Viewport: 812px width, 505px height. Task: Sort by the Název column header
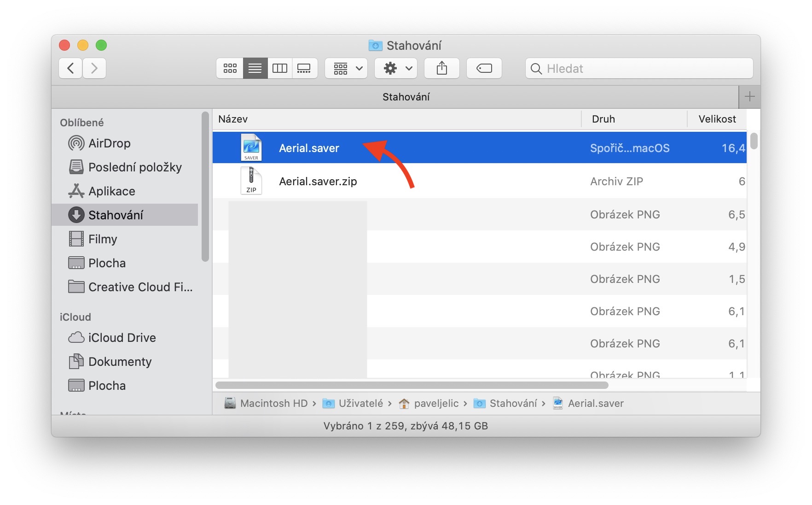click(x=397, y=119)
